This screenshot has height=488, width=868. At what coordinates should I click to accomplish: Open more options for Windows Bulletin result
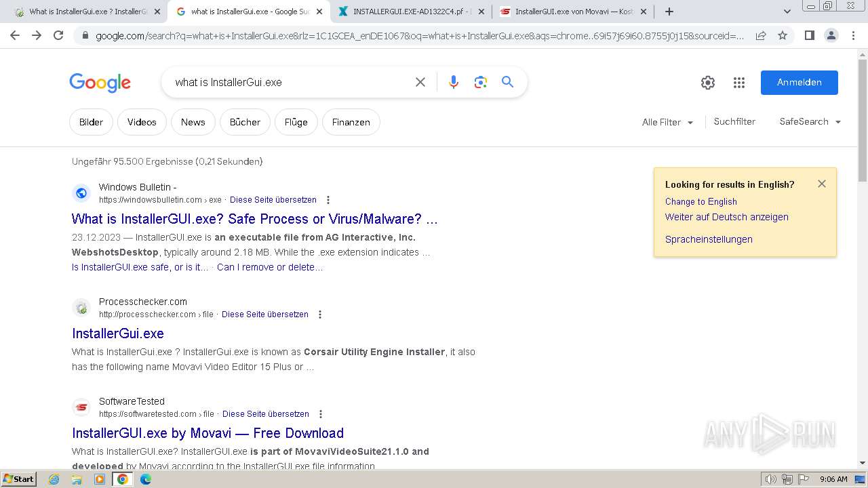328,200
